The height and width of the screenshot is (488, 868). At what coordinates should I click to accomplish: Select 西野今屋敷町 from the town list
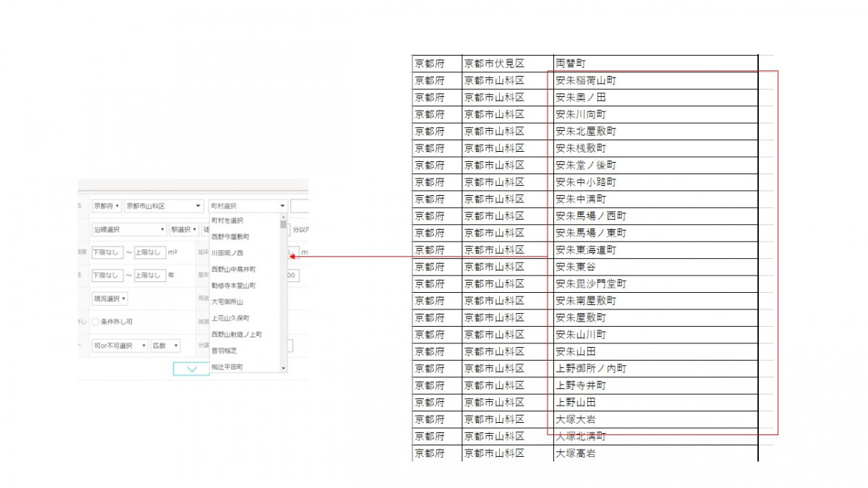click(230, 236)
